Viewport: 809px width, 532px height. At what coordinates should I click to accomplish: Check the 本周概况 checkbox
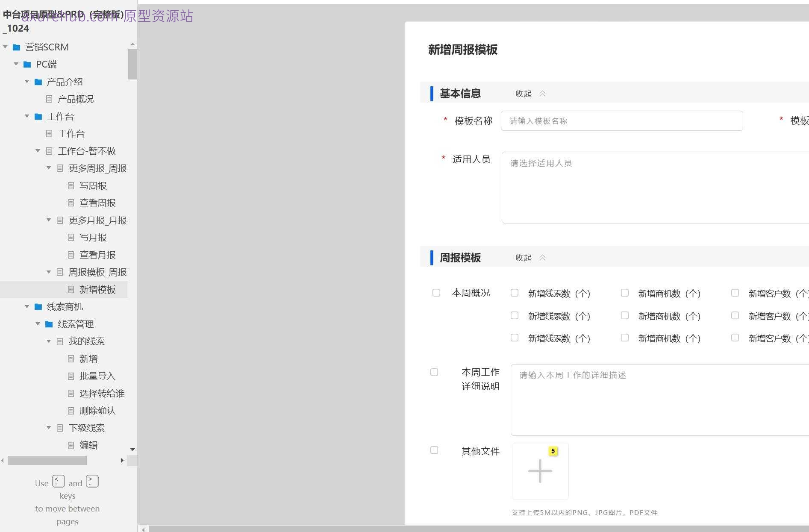436,292
